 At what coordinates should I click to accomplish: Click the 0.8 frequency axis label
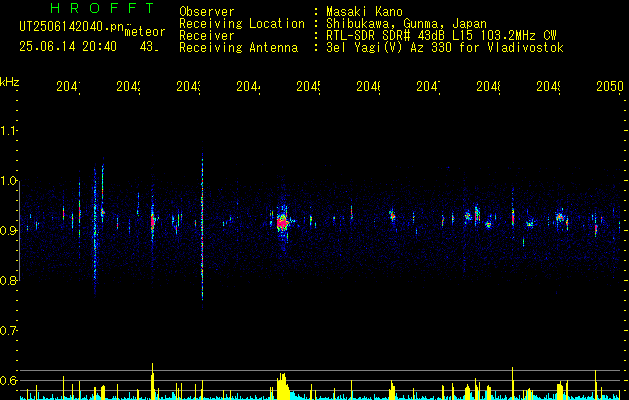click(8, 280)
